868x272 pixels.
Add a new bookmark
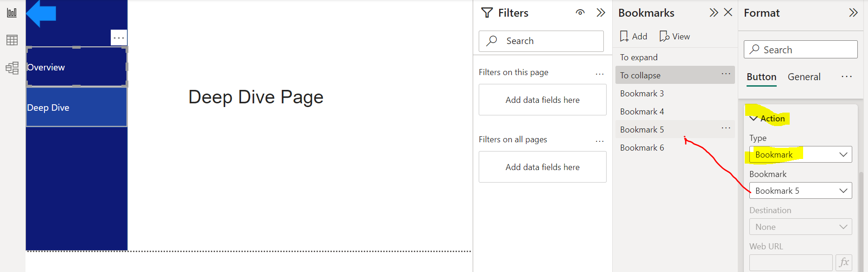click(634, 36)
